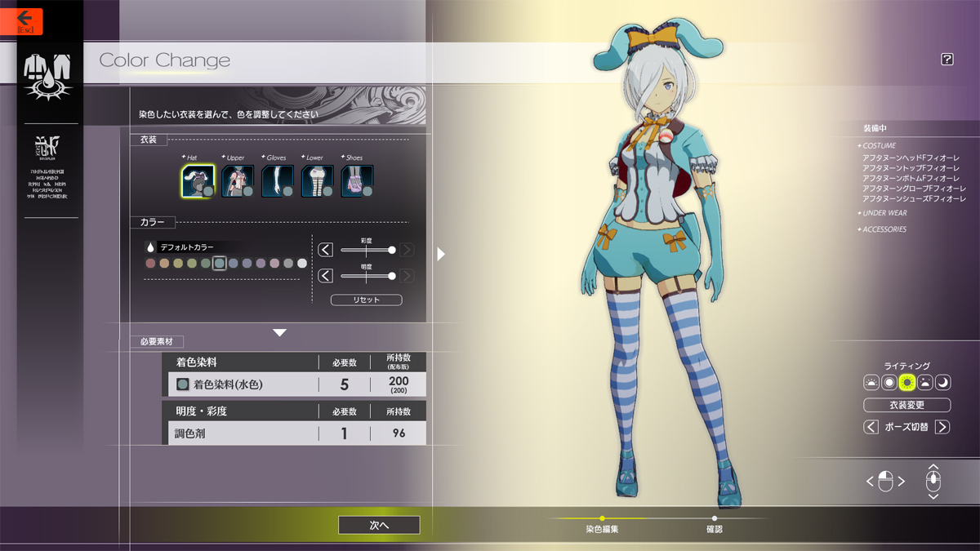
Task: Select the Hat costume thumbnail
Action: click(x=197, y=181)
